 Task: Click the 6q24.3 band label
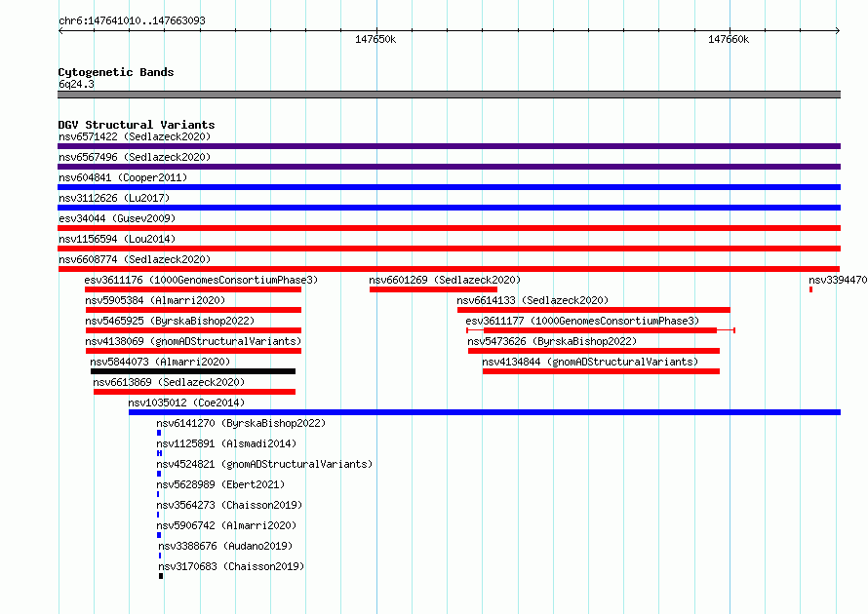click(76, 84)
